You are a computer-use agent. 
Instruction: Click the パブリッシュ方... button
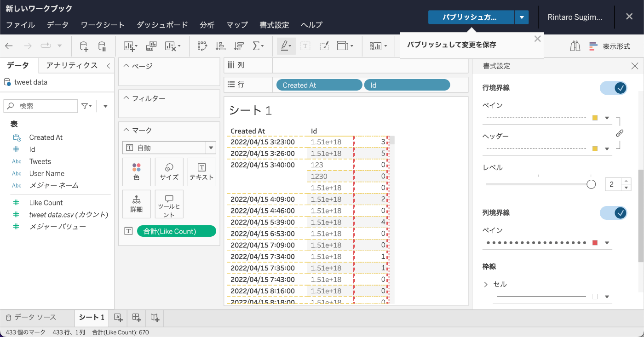click(x=471, y=17)
